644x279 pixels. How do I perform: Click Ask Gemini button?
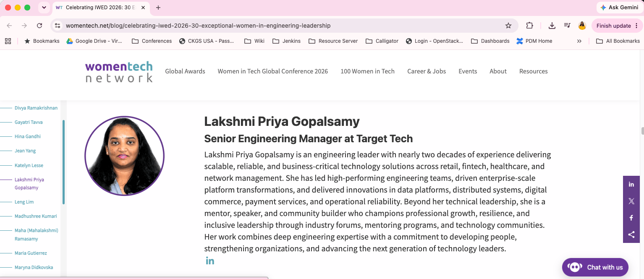[x=619, y=8]
